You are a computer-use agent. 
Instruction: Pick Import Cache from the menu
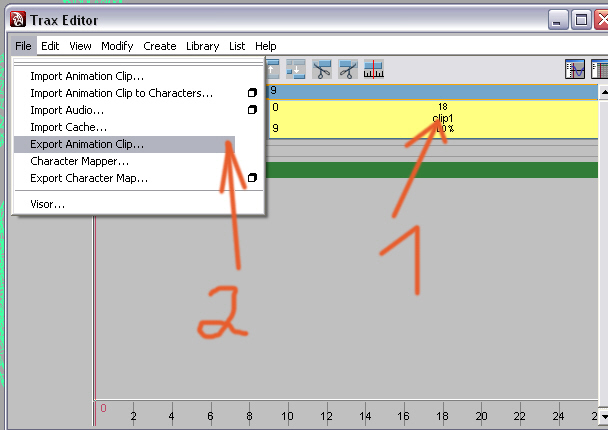(68, 127)
